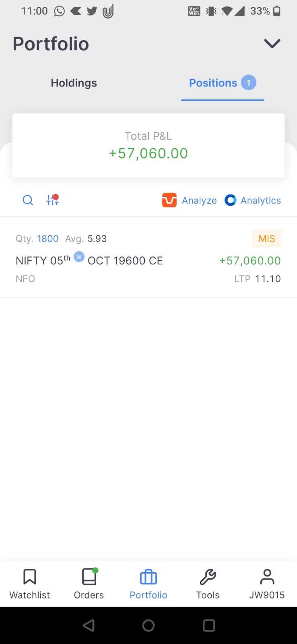This screenshot has width=297, height=644.
Task: Tap the Android home circle button
Action: point(148,625)
